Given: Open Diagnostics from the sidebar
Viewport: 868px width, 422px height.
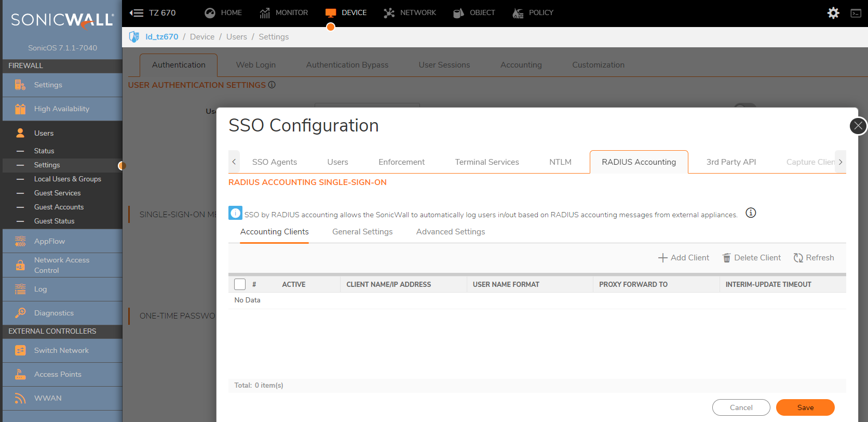Looking at the screenshot, I should point(53,313).
